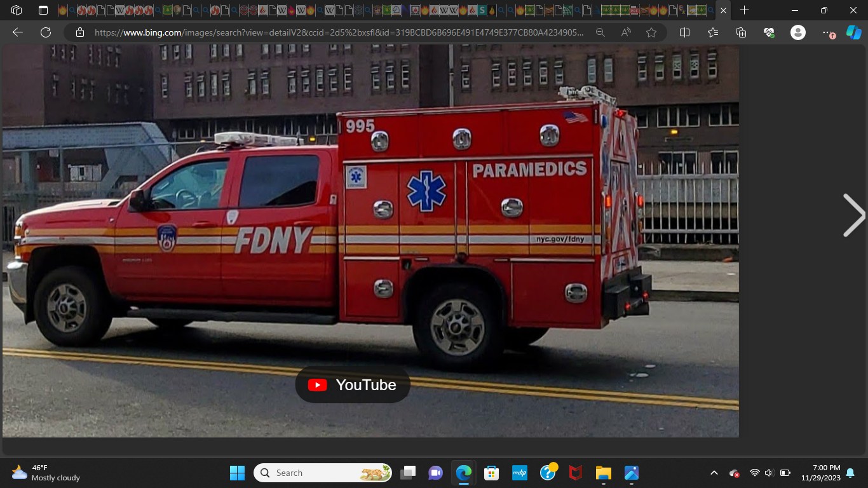Open Microsoft Store from taskbar
The width and height of the screenshot is (868, 488).
(491, 473)
